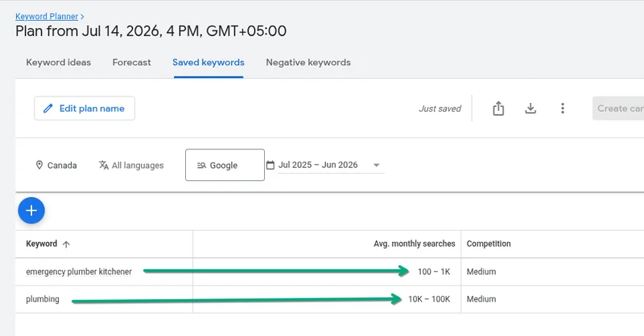Click the 'Just saved' status text
The width and height of the screenshot is (644, 336).
click(x=440, y=109)
